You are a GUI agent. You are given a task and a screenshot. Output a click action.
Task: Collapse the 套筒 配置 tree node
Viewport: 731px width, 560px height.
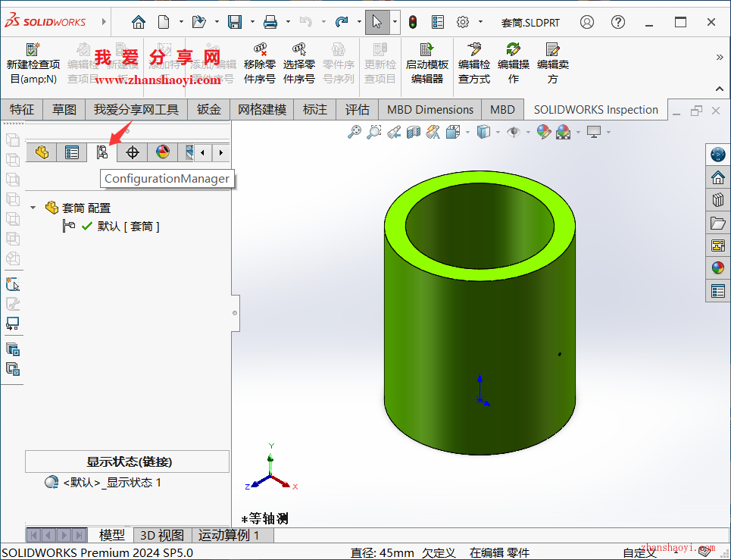tap(33, 208)
